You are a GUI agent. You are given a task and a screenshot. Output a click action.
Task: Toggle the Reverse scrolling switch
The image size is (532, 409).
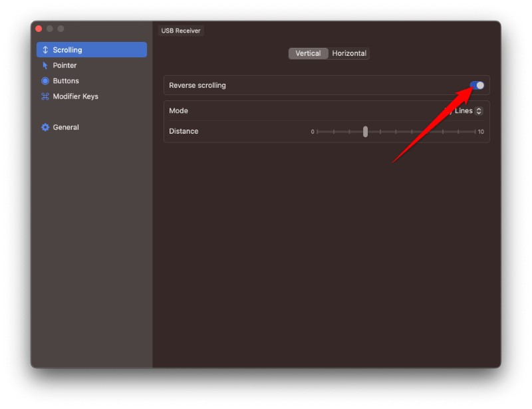coord(477,85)
